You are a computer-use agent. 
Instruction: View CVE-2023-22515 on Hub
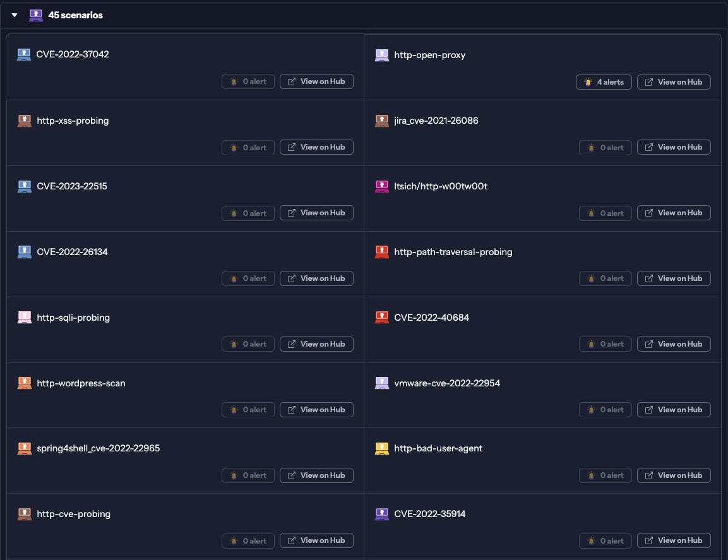[x=316, y=213]
